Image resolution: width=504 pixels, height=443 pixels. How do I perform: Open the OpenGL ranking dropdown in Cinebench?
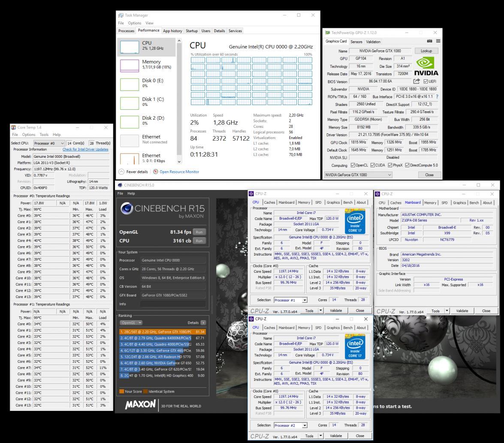point(131,322)
